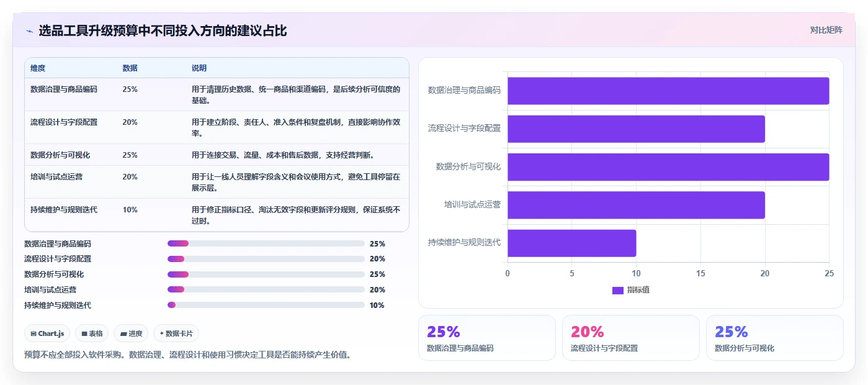
Task: Click the star icon in the 数据卡片 chip
Action: pyautogui.click(x=161, y=333)
